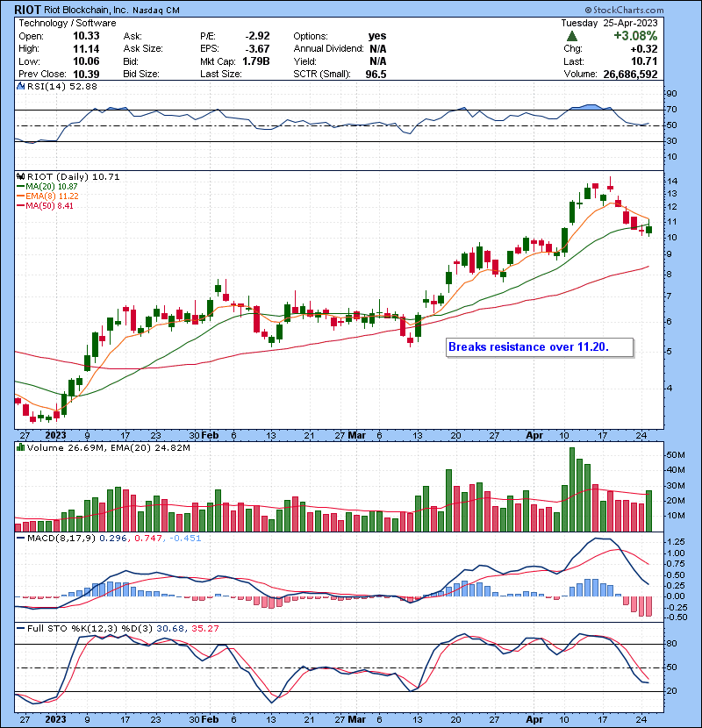Click the Last price 10.71 in header
702x728 pixels.
point(644,61)
